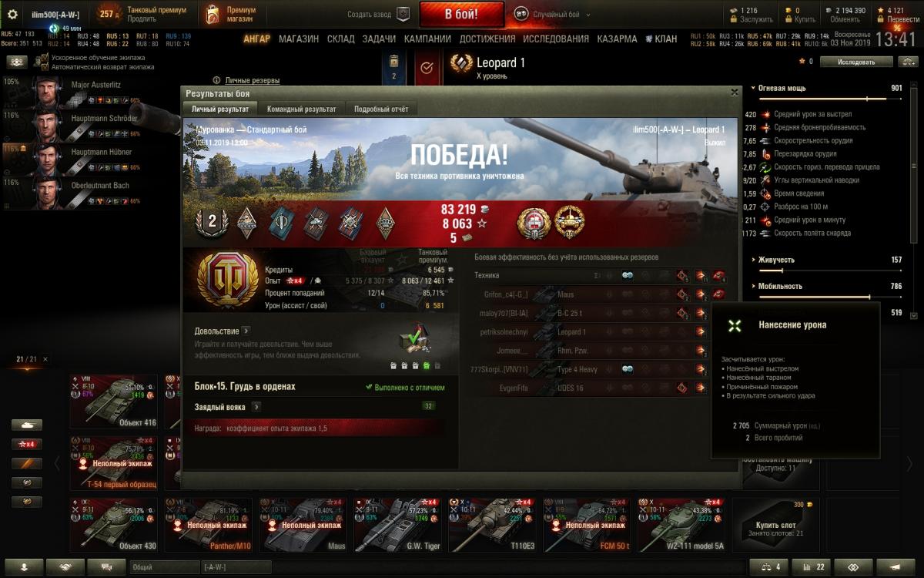Toggle accelerated crew training checkbox
The width and height of the screenshot is (924, 578).
[x=45, y=58]
